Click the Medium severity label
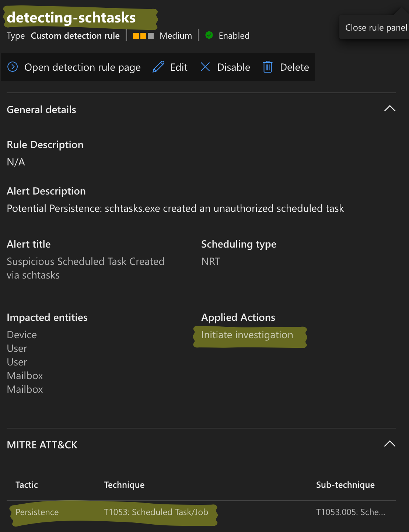The image size is (409, 532). 176,36
